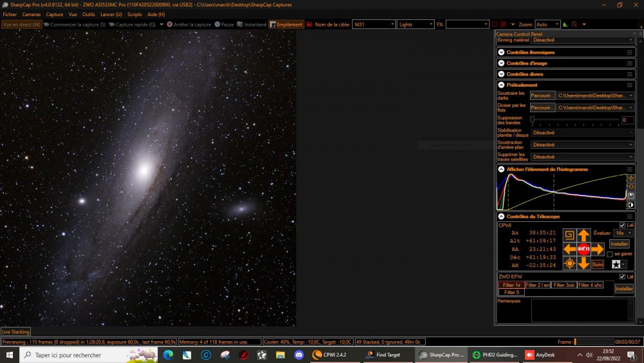Click Remarques text field

[582, 310]
